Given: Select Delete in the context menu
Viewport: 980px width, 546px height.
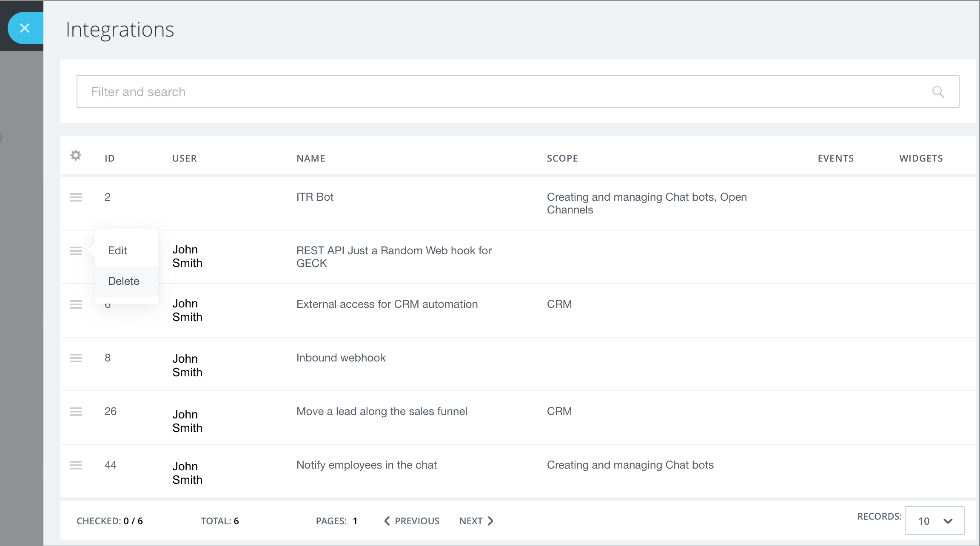Looking at the screenshot, I should [x=123, y=281].
